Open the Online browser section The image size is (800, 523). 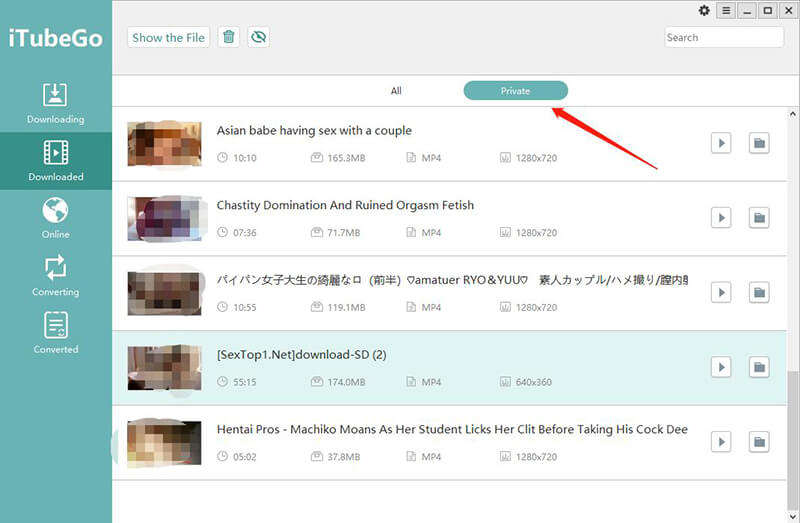56,218
